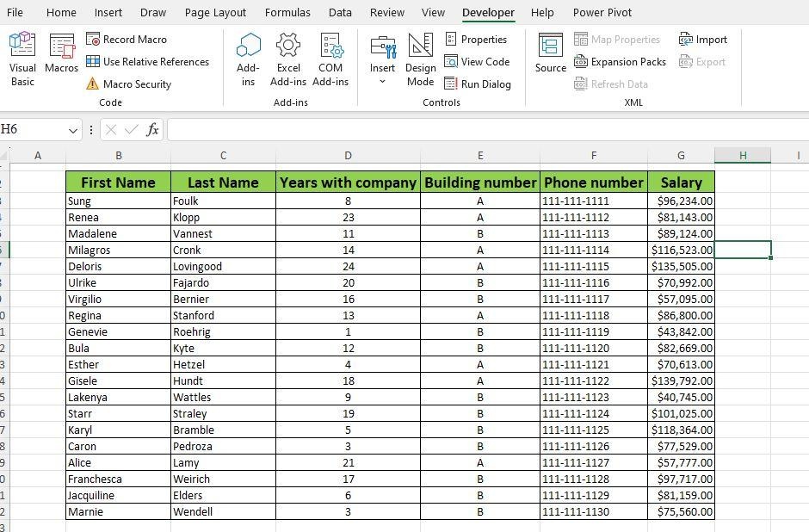Click Export XML
This screenshot has width=809, height=532.
(702, 61)
